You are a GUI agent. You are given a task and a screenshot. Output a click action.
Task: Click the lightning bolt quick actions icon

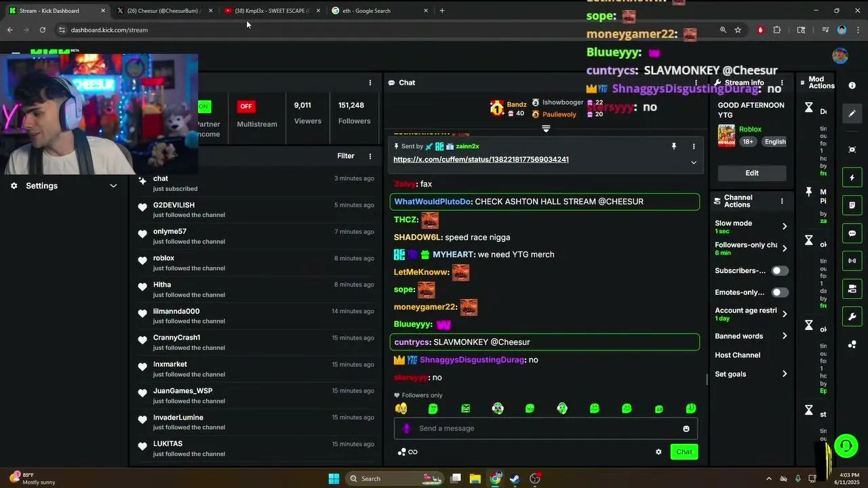click(x=852, y=178)
